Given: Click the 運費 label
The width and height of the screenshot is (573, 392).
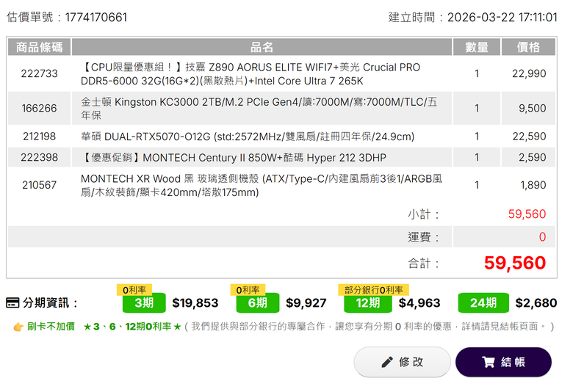Looking at the screenshot, I should [x=423, y=237].
